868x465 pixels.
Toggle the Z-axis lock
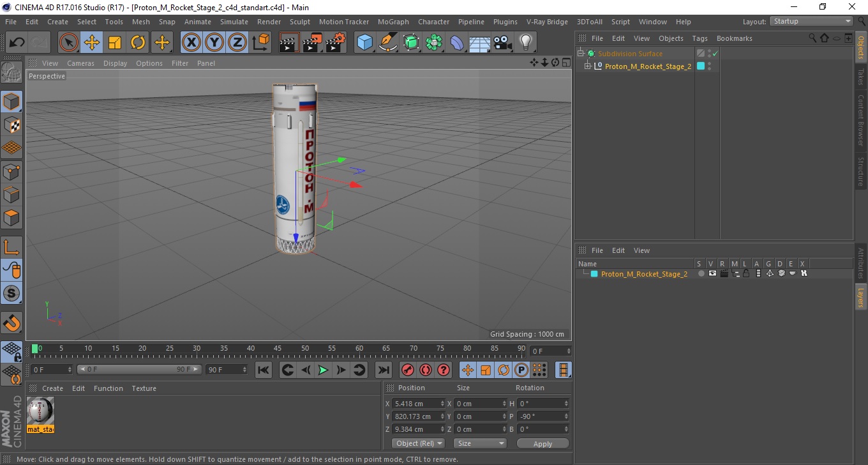237,43
